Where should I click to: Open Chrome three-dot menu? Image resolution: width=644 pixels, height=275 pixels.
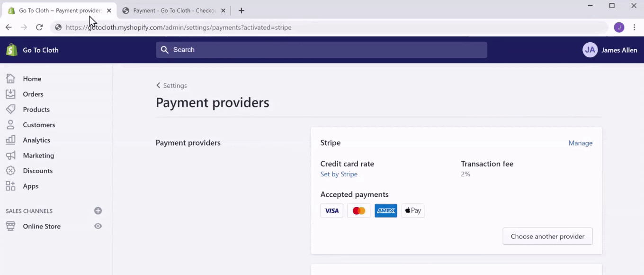pyautogui.click(x=635, y=27)
